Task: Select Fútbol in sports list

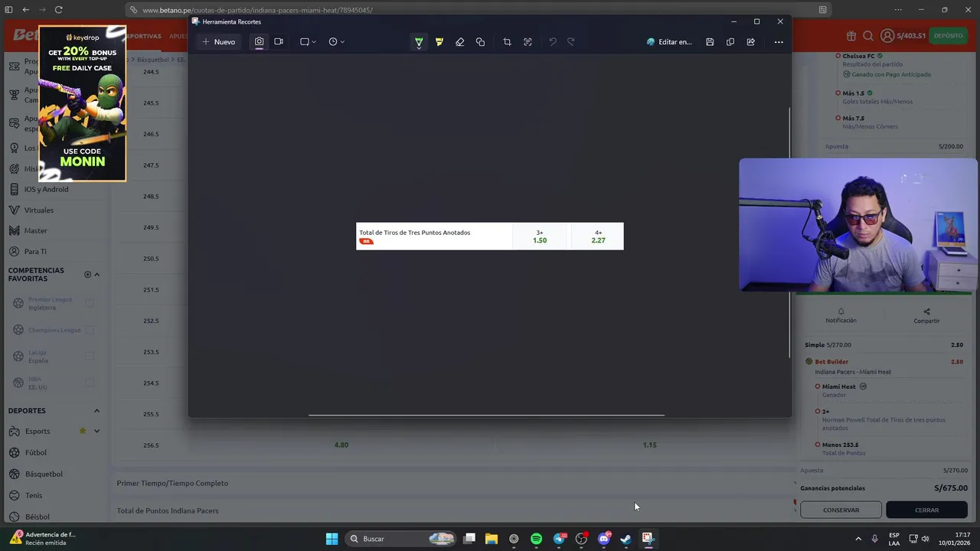Action: click(35, 452)
